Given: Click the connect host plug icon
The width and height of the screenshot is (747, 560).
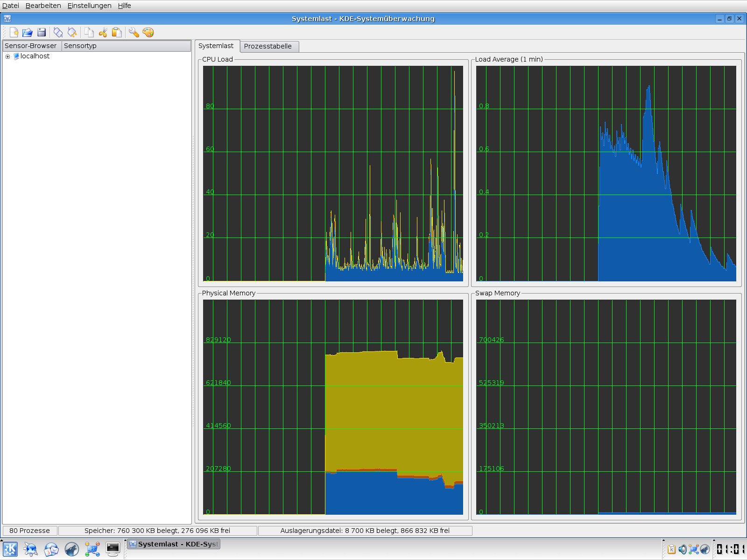Looking at the screenshot, I should pos(58,32).
